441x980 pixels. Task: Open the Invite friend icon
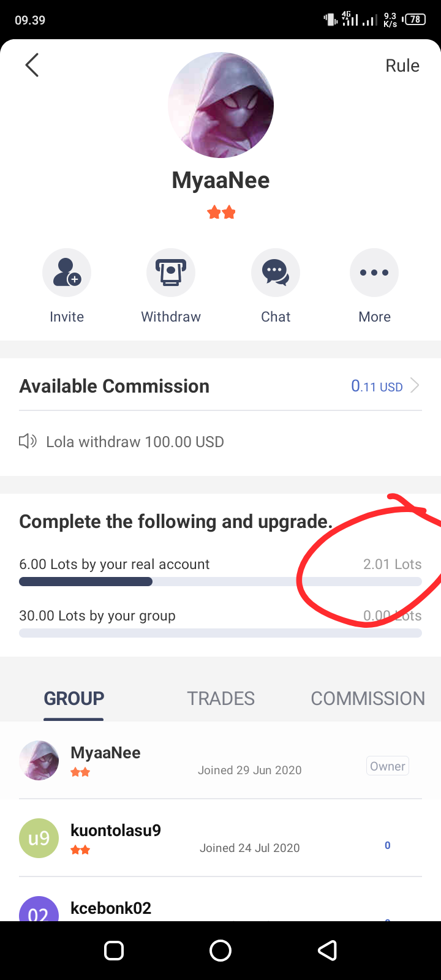point(67,273)
